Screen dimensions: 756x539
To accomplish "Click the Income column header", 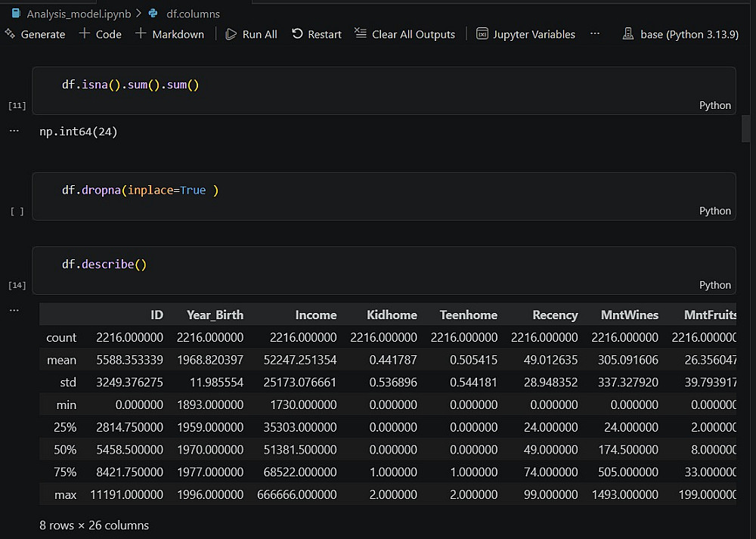I will (316, 315).
